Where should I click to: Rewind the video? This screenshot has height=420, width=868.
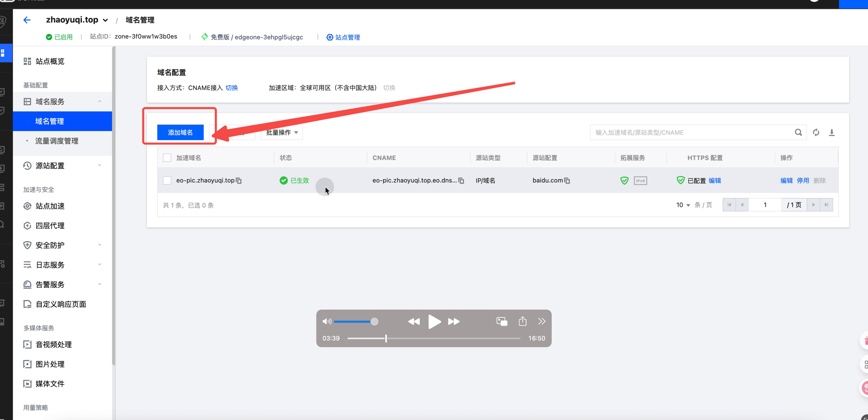pyautogui.click(x=414, y=322)
